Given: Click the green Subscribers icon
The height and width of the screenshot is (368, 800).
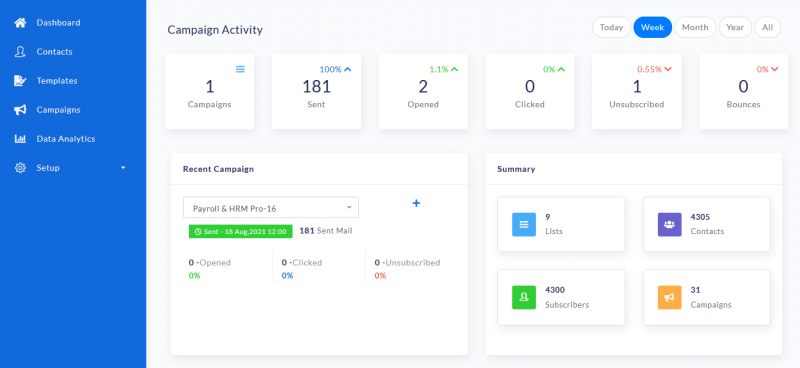Looking at the screenshot, I should (524, 298).
